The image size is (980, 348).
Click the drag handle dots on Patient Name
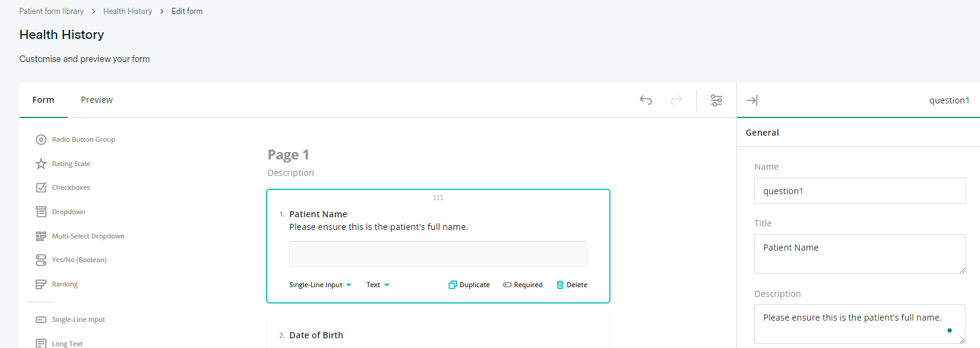click(438, 198)
